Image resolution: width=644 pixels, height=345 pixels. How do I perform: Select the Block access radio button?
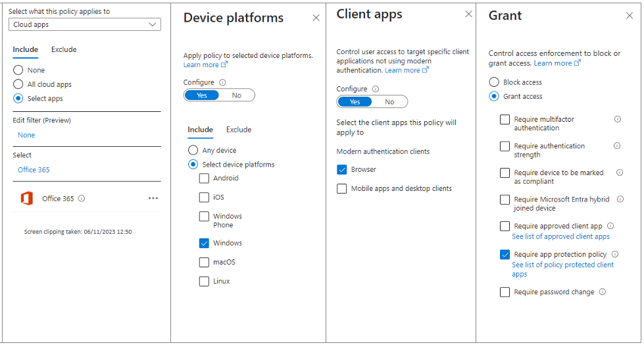(x=493, y=82)
